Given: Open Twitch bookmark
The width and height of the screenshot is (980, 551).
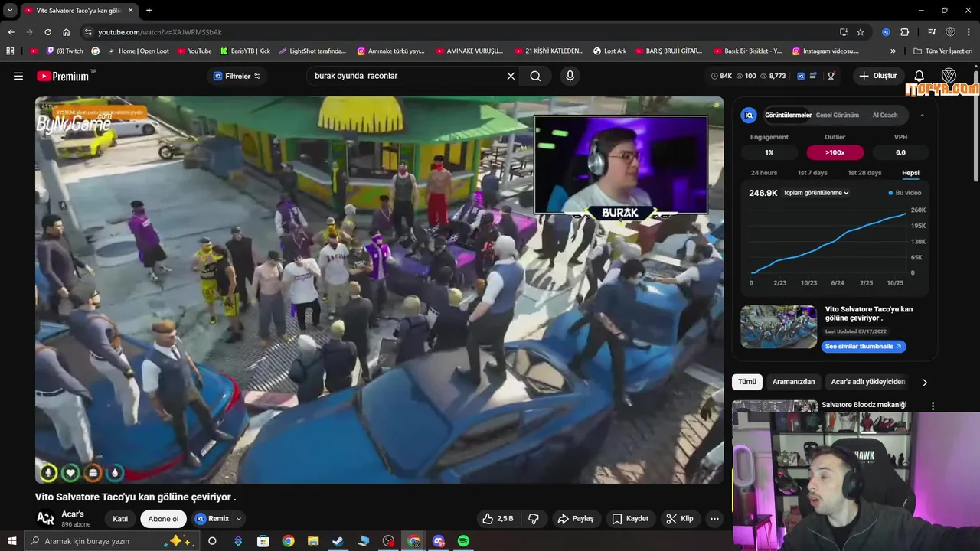Looking at the screenshot, I should (65, 51).
